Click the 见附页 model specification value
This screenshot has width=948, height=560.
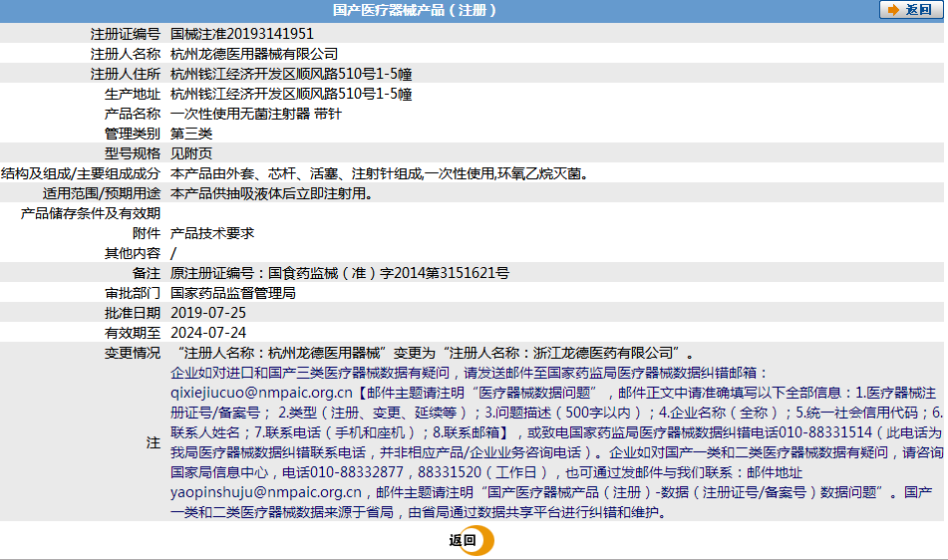pos(191,153)
